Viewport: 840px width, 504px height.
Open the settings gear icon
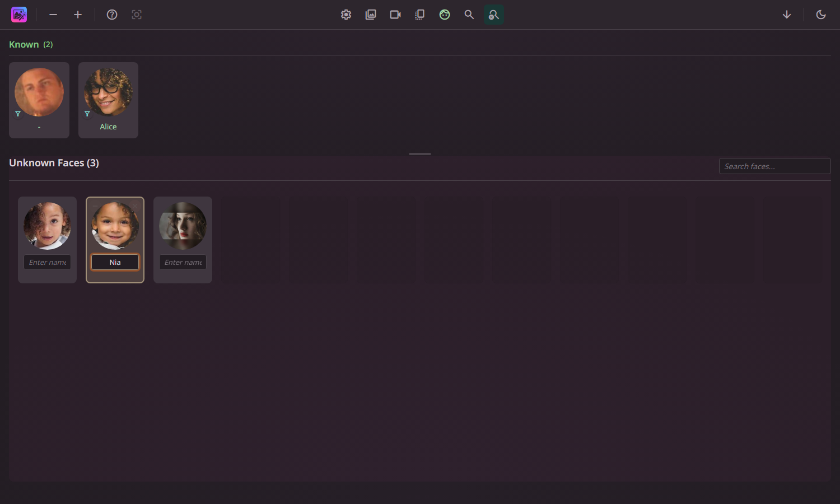pos(346,15)
